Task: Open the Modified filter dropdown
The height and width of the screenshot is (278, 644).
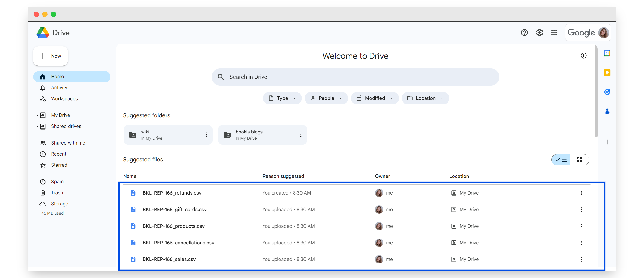Action: [x=374, y=98]
